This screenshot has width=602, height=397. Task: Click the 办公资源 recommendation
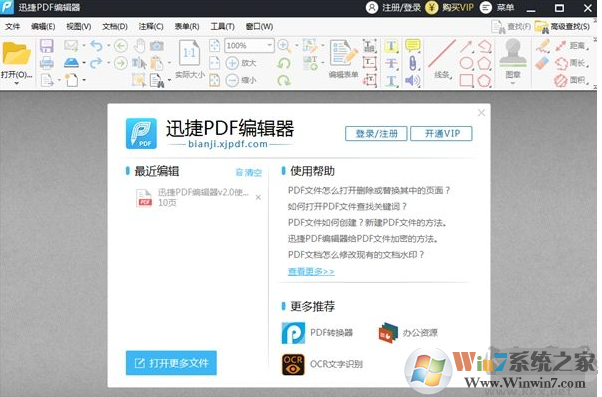coord(408,333)
